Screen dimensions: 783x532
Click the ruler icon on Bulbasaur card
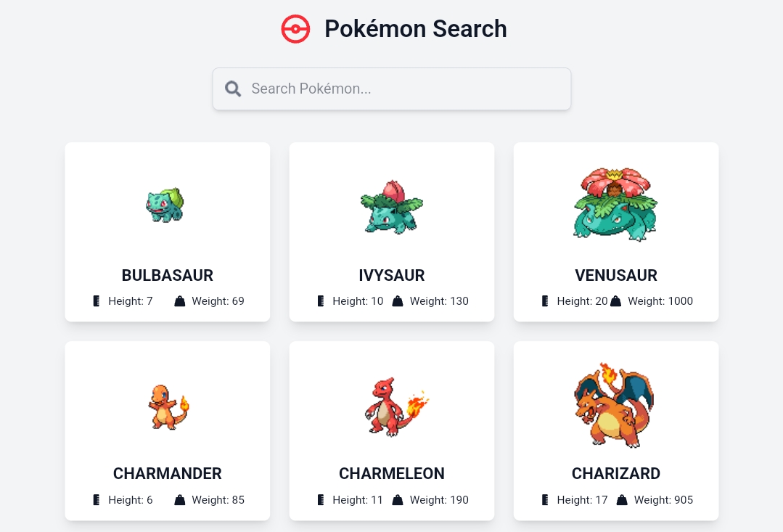click(97, 301)
